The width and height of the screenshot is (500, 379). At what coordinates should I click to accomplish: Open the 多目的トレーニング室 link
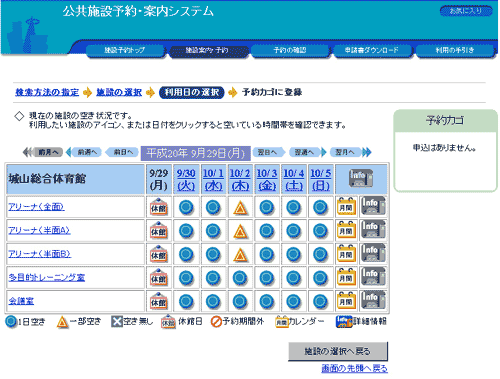tap(47, 278)
